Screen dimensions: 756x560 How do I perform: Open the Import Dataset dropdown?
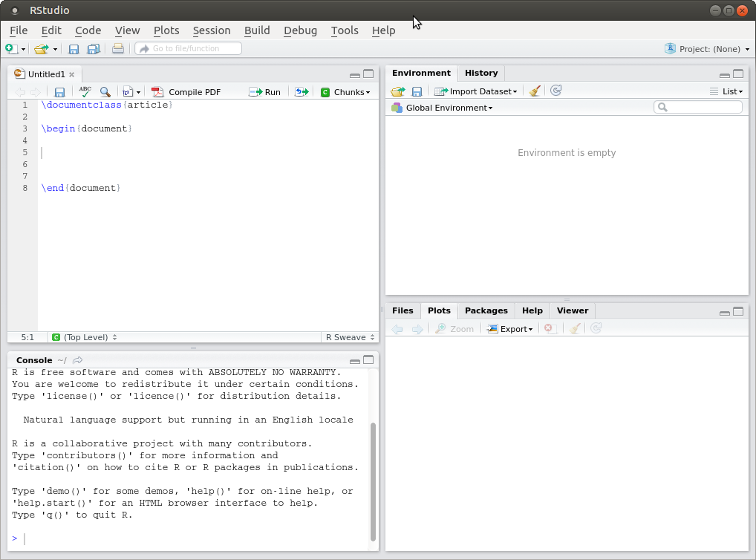pyautogui.click(x=475, y=91)
